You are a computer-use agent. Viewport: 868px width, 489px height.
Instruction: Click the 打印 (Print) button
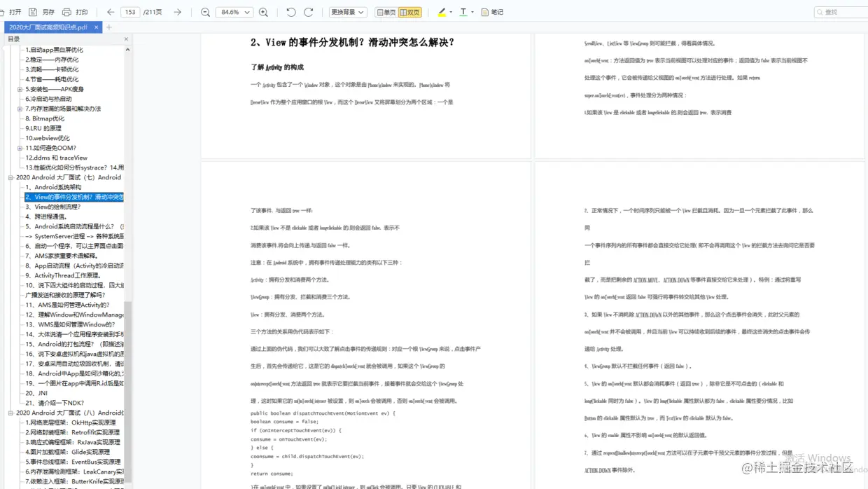coord(76,12)
